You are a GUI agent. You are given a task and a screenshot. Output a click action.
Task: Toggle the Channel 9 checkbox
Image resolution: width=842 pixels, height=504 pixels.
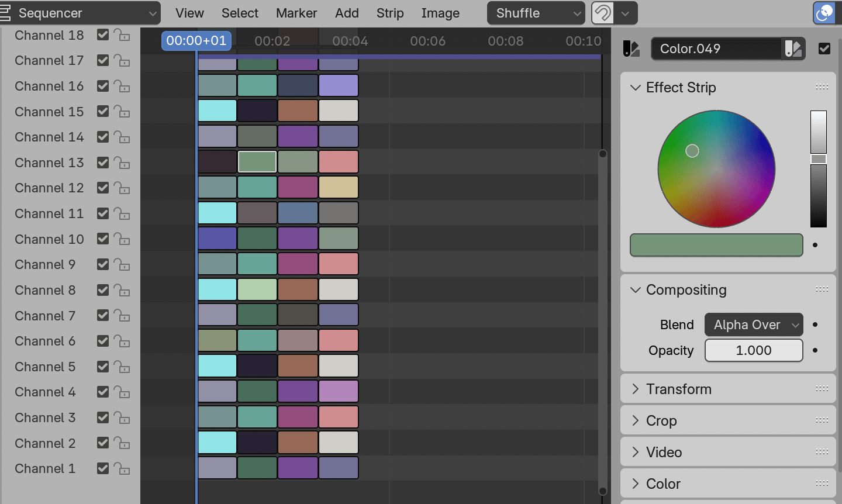click(x=103, y=264)
